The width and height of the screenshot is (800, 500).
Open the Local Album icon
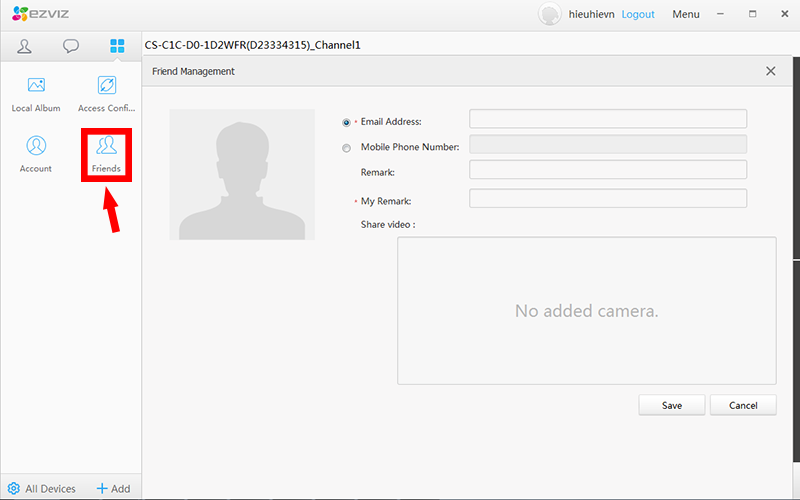pyautogui.click(x=36, y=87)
